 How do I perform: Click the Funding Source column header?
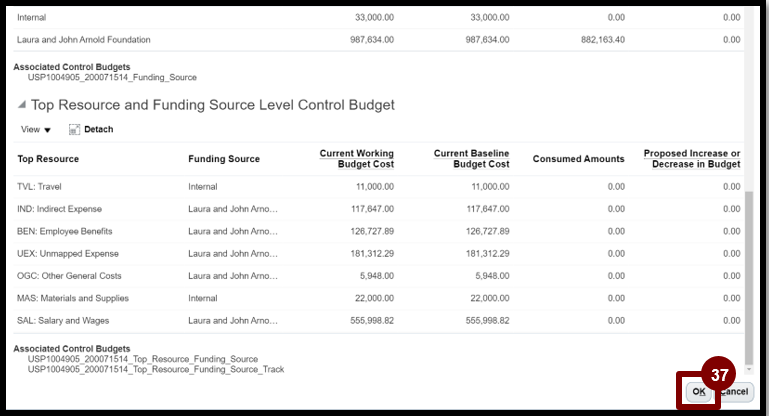click(224, 159)
